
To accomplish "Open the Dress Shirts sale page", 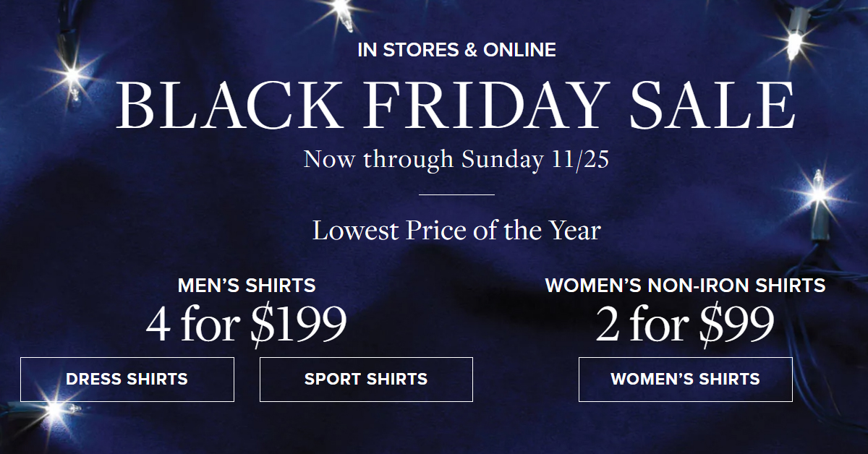I will click(x=127, y=379).
